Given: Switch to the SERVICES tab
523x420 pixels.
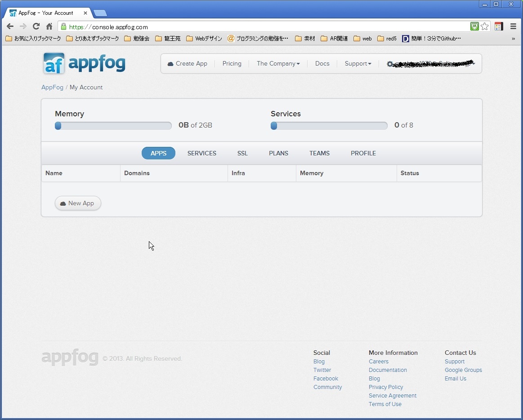Looking at the screenshot, I should click(x=202, y=153).
